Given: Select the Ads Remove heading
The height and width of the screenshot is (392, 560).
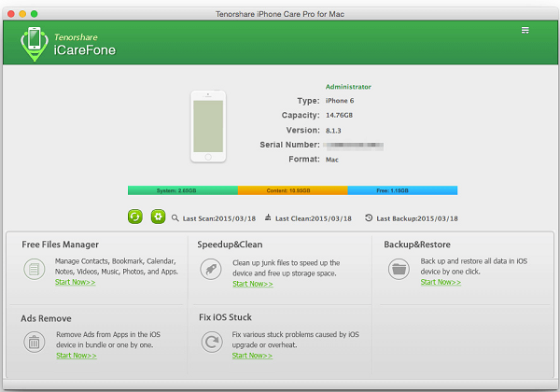Looking at the screenshot, I should [x=46, y=318].
